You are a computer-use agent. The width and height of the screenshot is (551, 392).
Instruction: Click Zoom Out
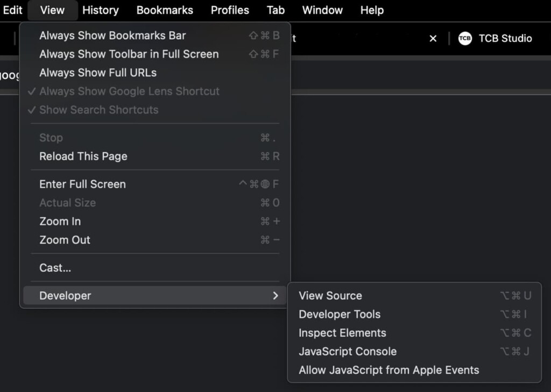pyautogui.click(x=65, y=240)
